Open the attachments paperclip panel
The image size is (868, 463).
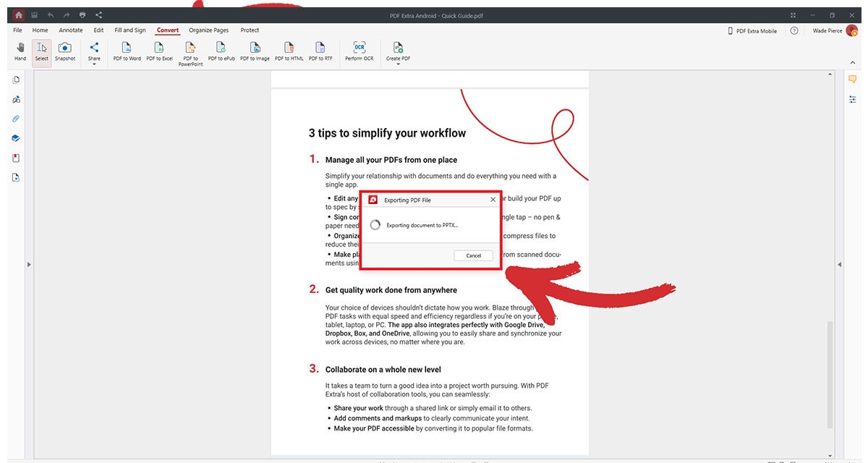point(16,119)
